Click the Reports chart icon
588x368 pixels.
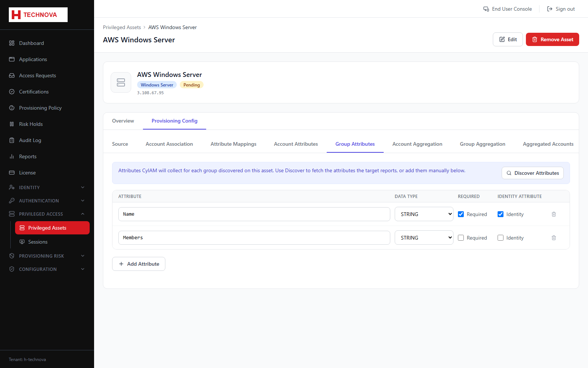12,156
